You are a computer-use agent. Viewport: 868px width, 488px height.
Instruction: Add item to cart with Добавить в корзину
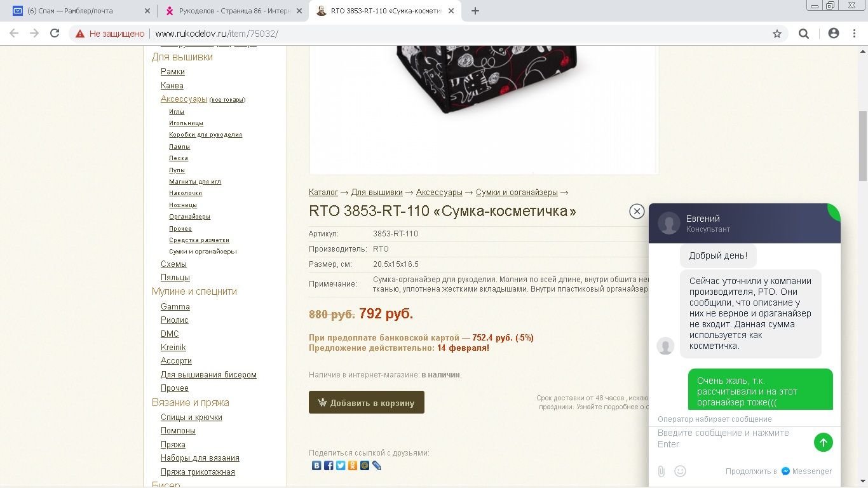pyautogui.click(x=367, y=402)
